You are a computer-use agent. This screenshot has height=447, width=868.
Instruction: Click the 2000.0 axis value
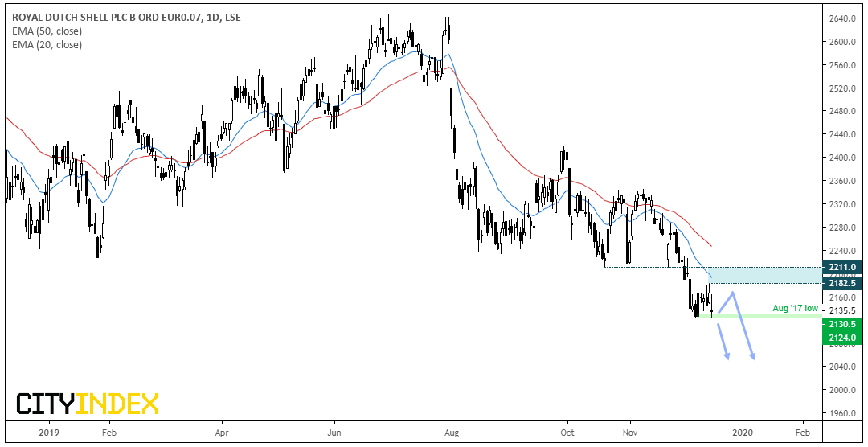[x=844, y=390]
